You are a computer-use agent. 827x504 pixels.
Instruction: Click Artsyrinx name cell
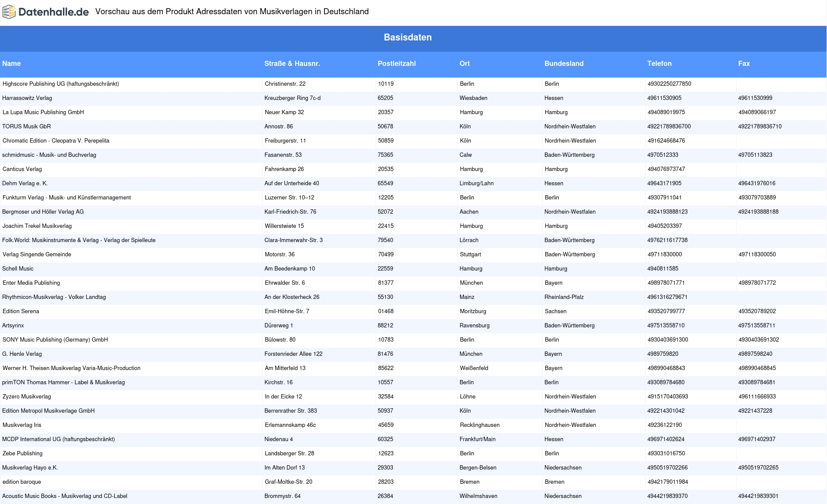tap(13, 326)
